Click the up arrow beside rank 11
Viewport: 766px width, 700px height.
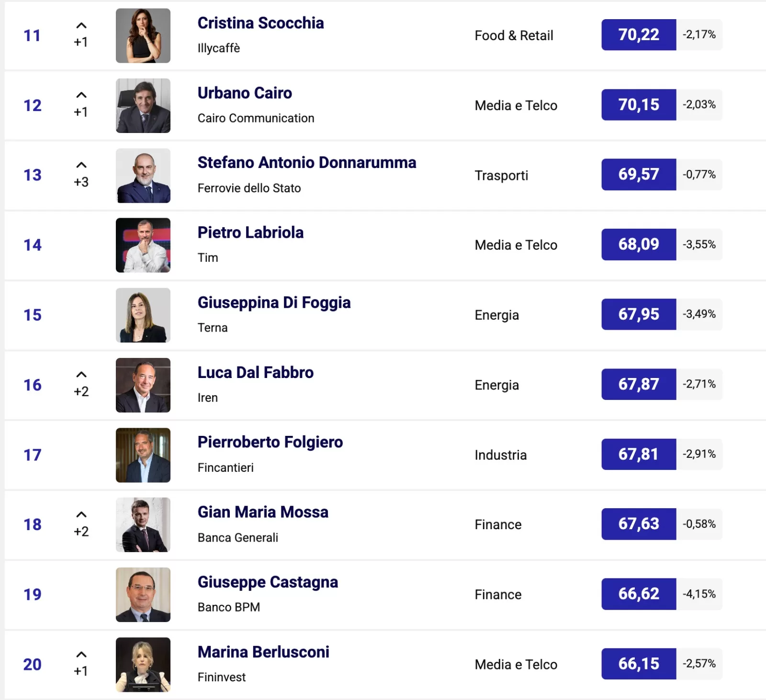(x=81, y=26)
